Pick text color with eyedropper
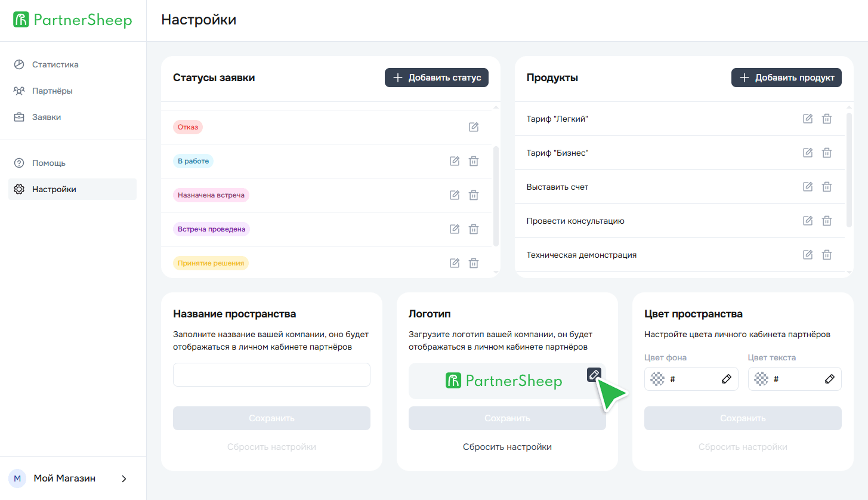This screenshot has width=868, height=500. point(829,379)
